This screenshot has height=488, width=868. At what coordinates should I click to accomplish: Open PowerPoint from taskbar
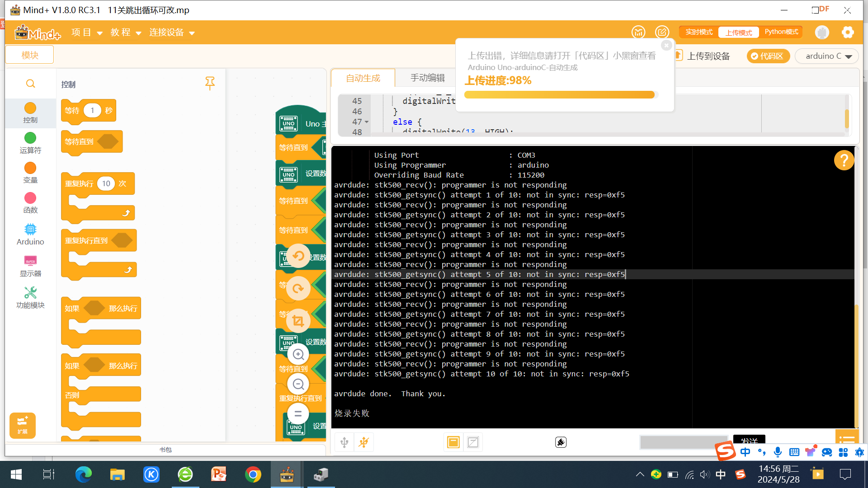pos(219,474)
